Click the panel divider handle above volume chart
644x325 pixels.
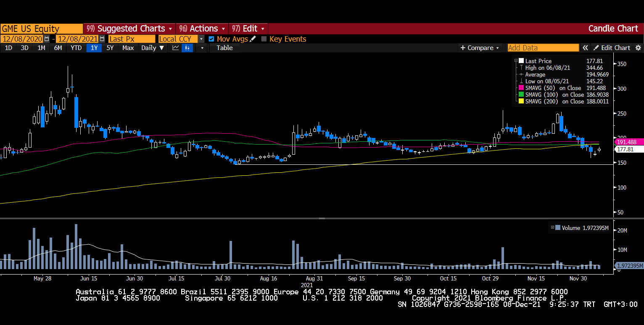322,218
